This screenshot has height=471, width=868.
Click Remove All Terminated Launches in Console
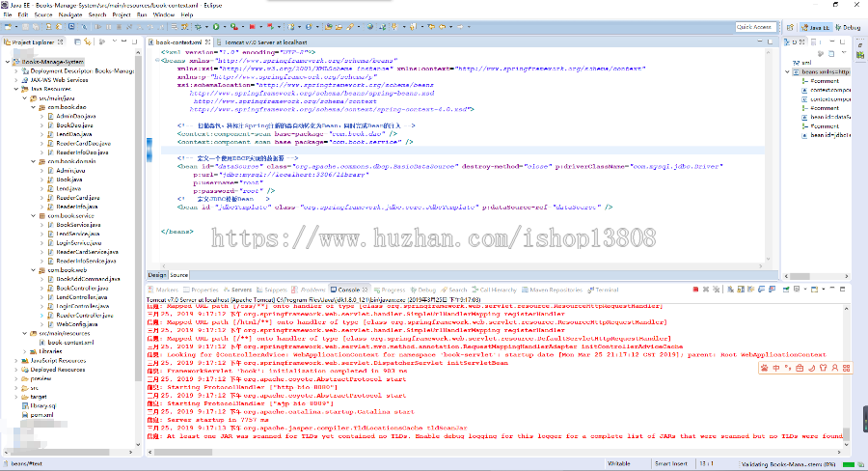[717, 290]
